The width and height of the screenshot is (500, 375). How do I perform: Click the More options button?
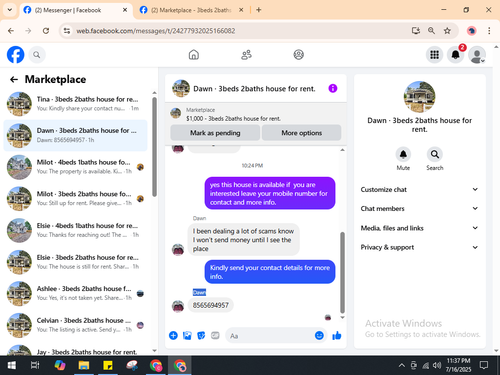pyautogui.click(x=301, y=133)
